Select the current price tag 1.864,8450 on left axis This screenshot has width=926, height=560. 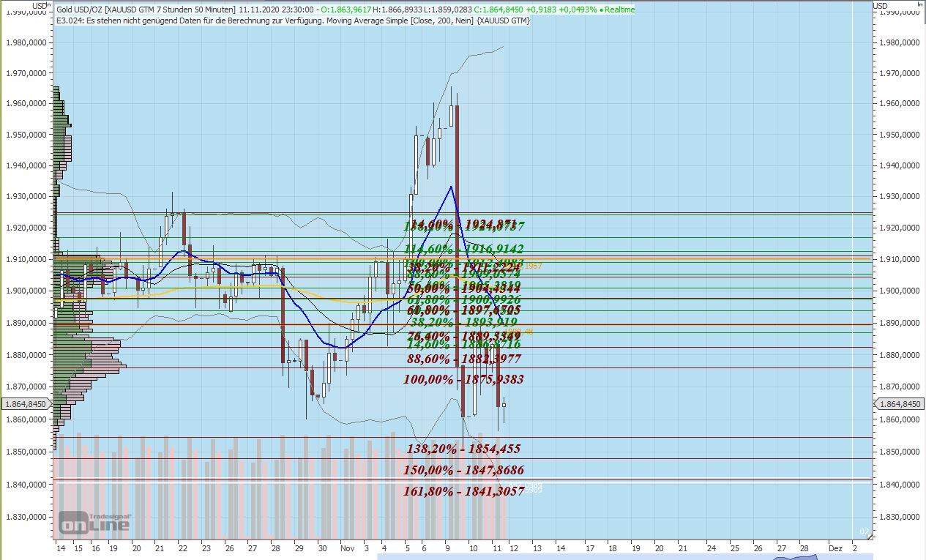pyautogui.click(x=25, y=404)
